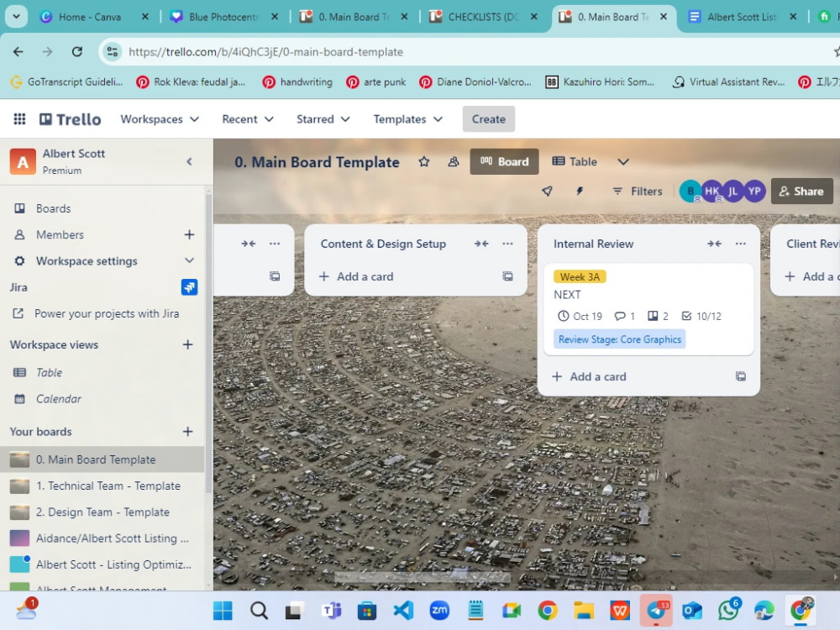
Task: Open the 1. Technical Team - Template board
Action: tap(102, 486)
